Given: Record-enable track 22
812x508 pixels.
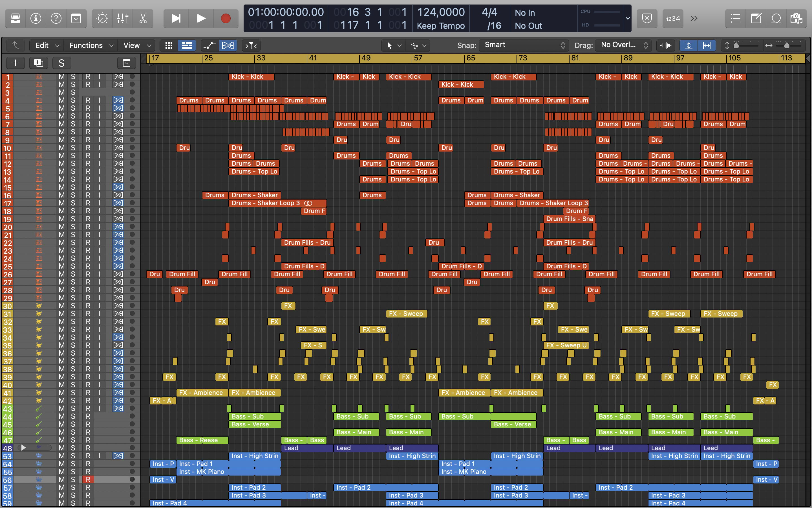Looking at the screenshot, I should 88,243.
